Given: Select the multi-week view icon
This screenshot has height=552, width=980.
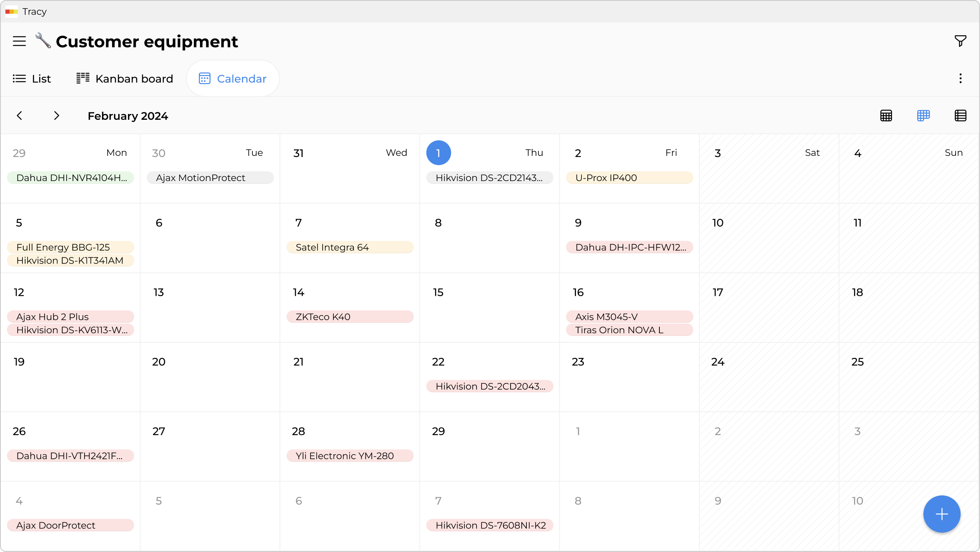Looking at the screenshot, I should pyautogui.click(x=923, y=115).
